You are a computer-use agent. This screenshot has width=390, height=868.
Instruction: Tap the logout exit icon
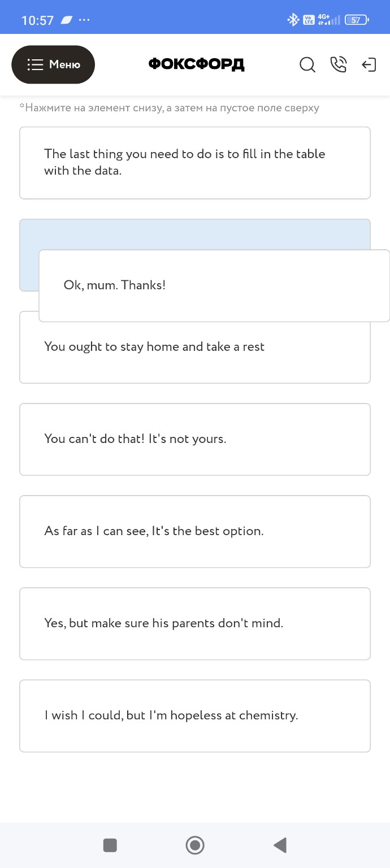click(x=369, y=65)
